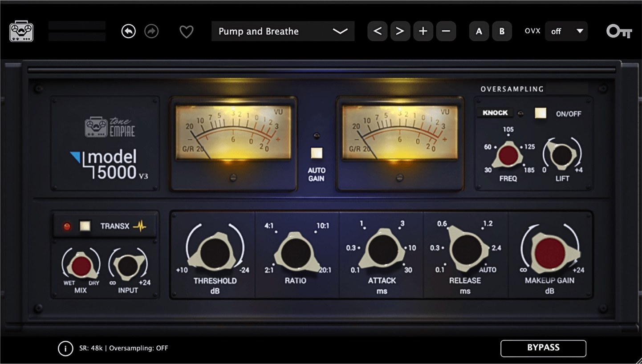Click the Knock FREQ knob
Viewport: 642px width, 364px height.
tap(508, 155)
